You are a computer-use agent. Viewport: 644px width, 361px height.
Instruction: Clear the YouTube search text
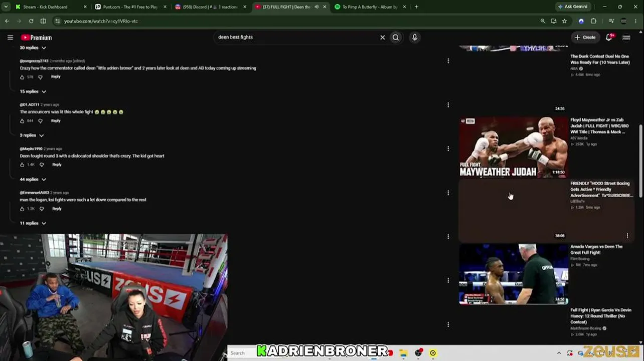pyautogui.click(x=382, y=37)
